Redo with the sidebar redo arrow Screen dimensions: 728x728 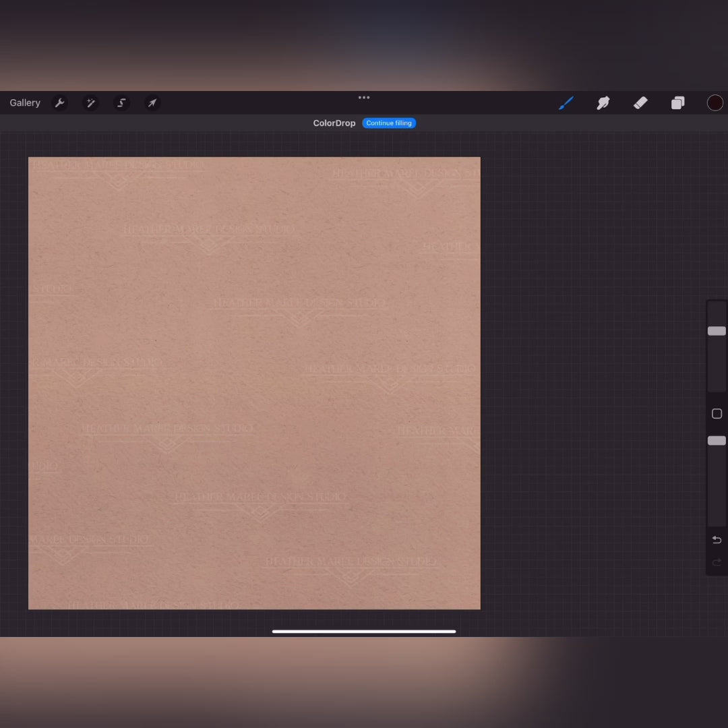pos(717,562)
